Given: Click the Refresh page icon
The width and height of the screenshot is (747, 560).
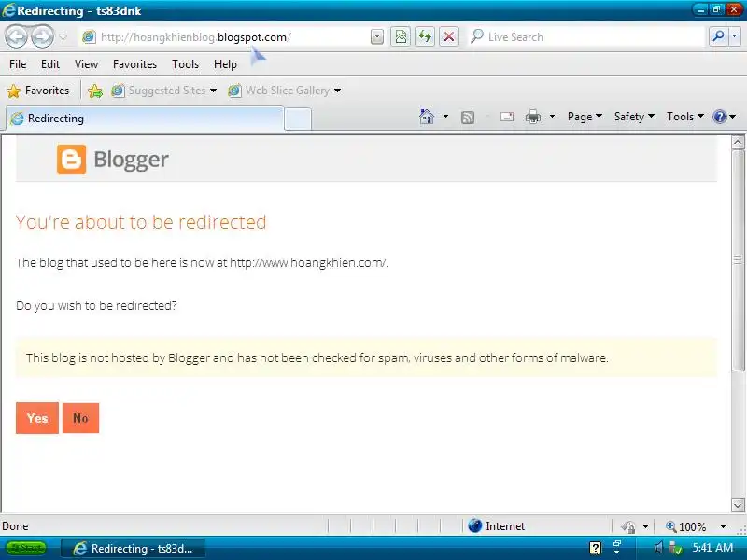Looking at the screenshot, I should click(x=425, y=36).
